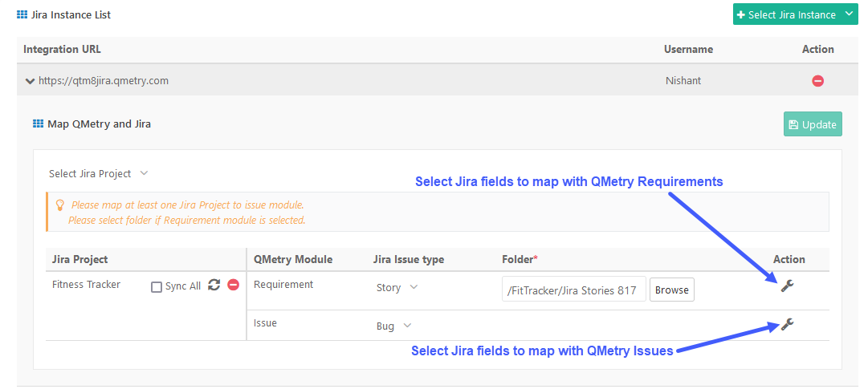Screen dimensions: 868x389
Task: Click the sync arrows icon for Fitness Tracker
Action: [214, 285]
